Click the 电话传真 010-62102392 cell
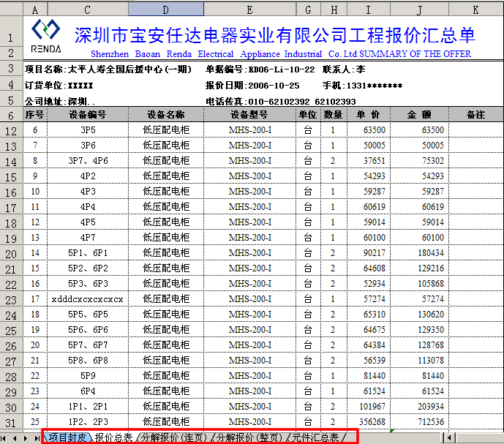The width and height of the screenshot is (504, 444). pos(281,102)
